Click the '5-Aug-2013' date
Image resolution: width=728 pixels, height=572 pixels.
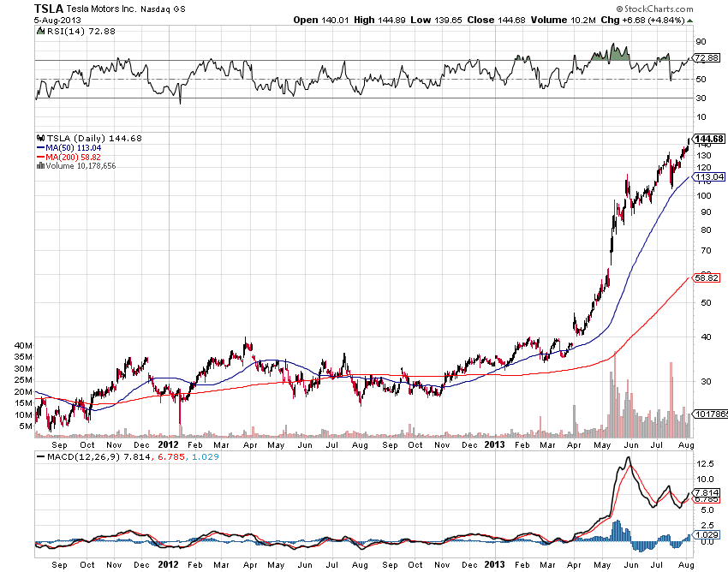[57, 21]
